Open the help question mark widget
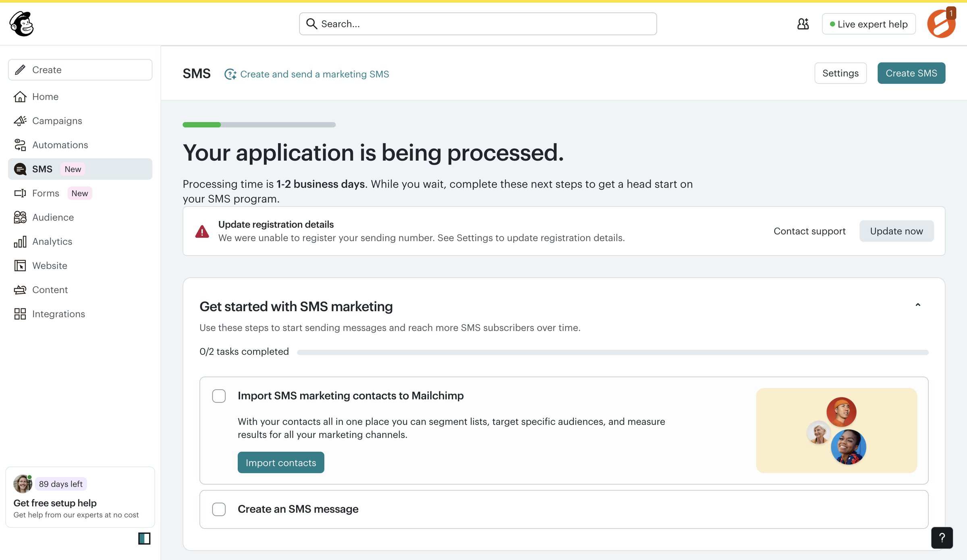Viewport: 967px width, 560px height. tap(942, 538)
